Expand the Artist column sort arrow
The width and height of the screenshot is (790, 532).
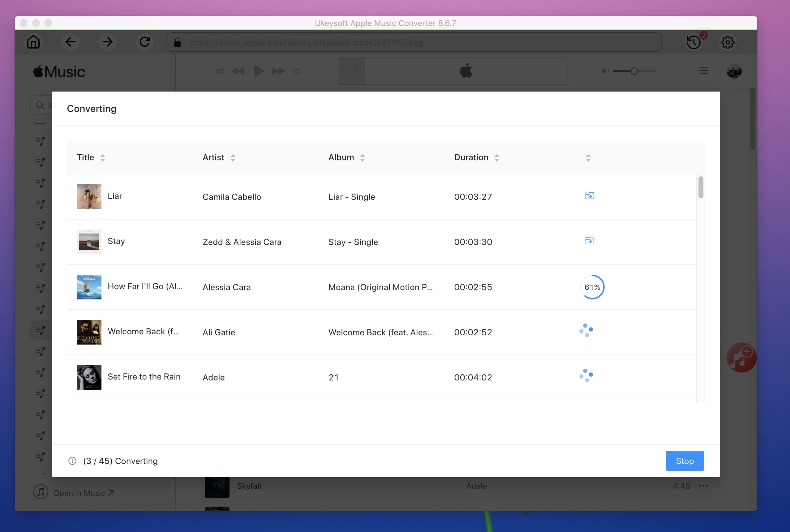tap(233, 157)
